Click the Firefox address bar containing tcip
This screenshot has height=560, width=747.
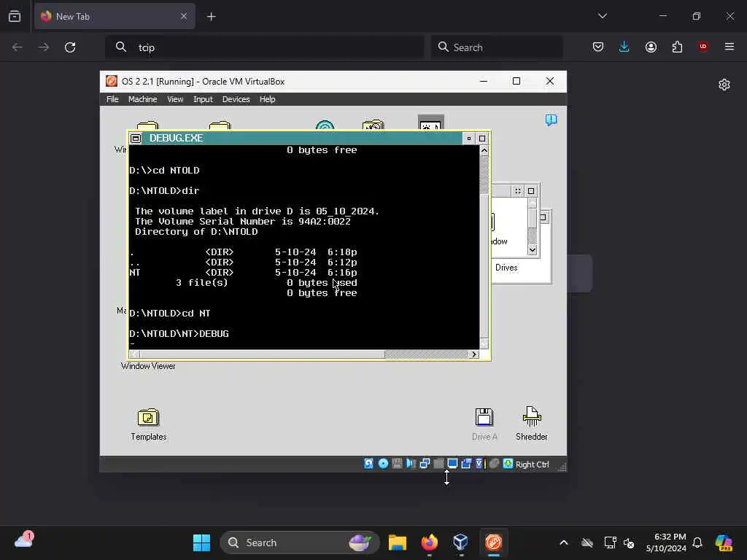click(264, 47)
